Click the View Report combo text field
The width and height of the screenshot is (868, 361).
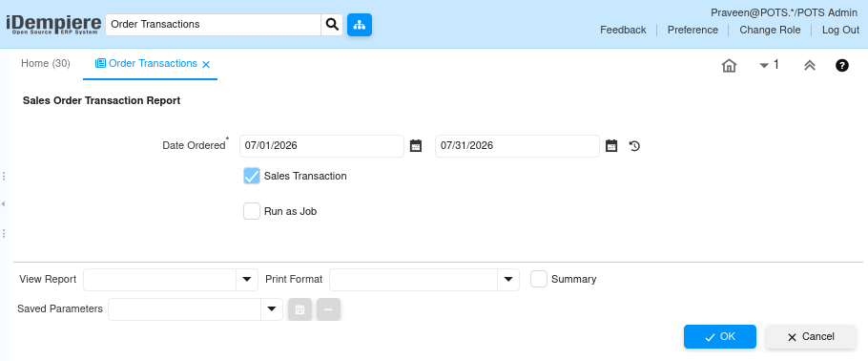pyautogui.click(x=160, y=280)
